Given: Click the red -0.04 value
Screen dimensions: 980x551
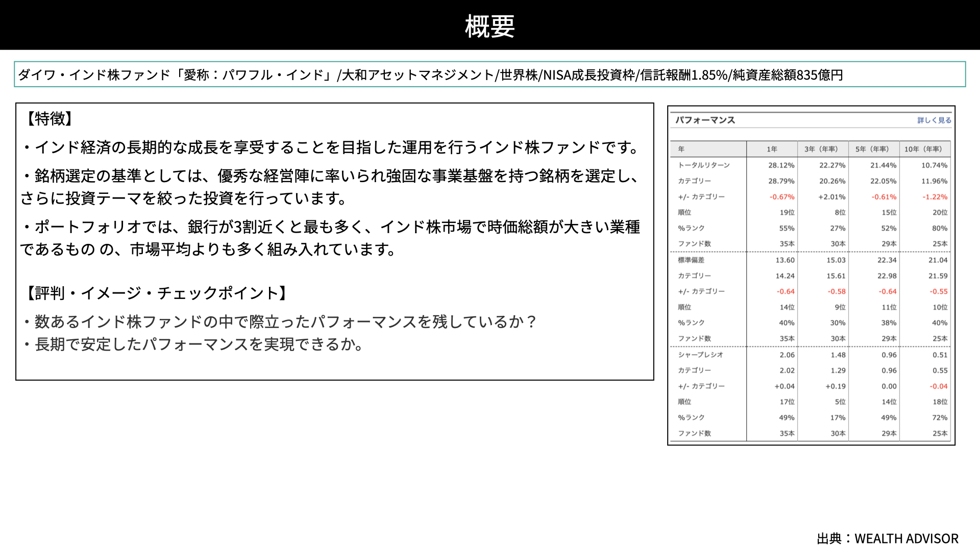Looking at the screenshot, I should pos(939,387).
